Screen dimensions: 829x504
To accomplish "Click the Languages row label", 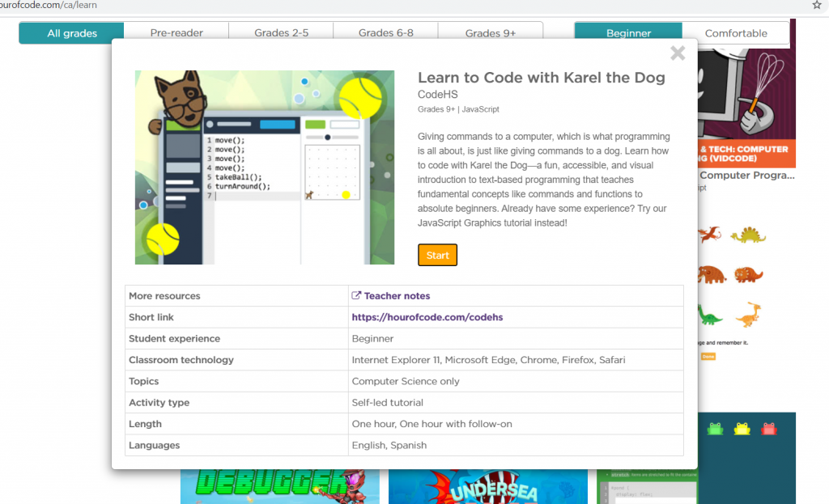I will click(155, 445).
